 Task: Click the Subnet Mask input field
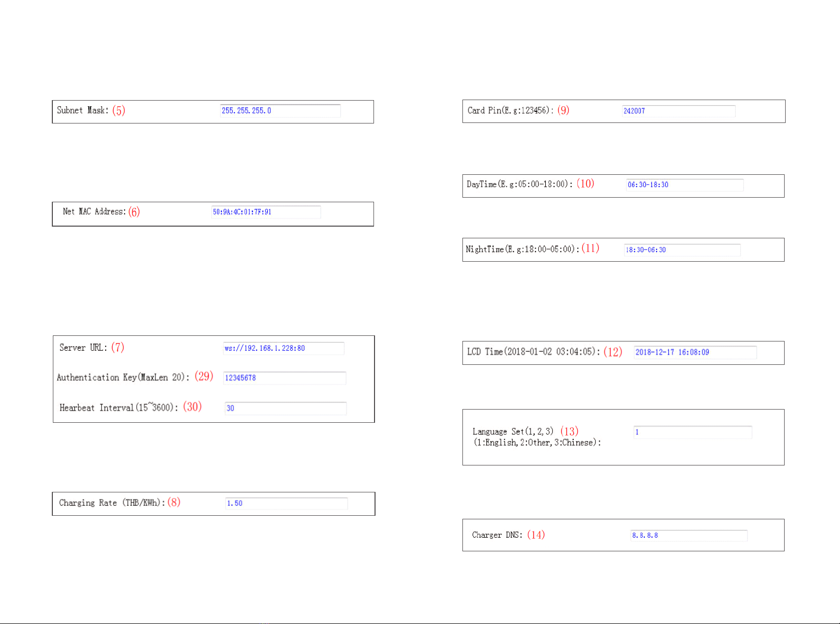click(x=280, y=111)
